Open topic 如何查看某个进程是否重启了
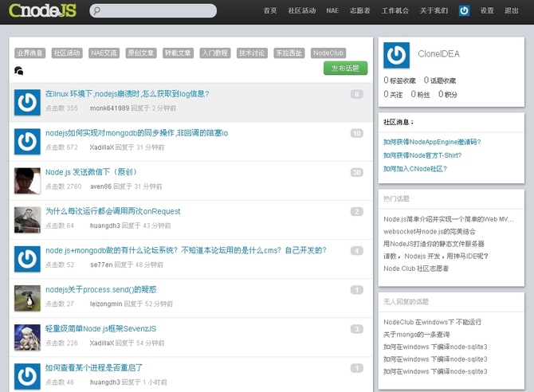 coord(94,368)
